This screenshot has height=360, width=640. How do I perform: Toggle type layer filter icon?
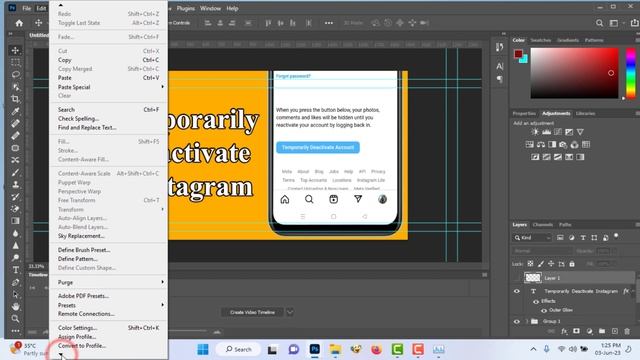[x=583, y=238]
